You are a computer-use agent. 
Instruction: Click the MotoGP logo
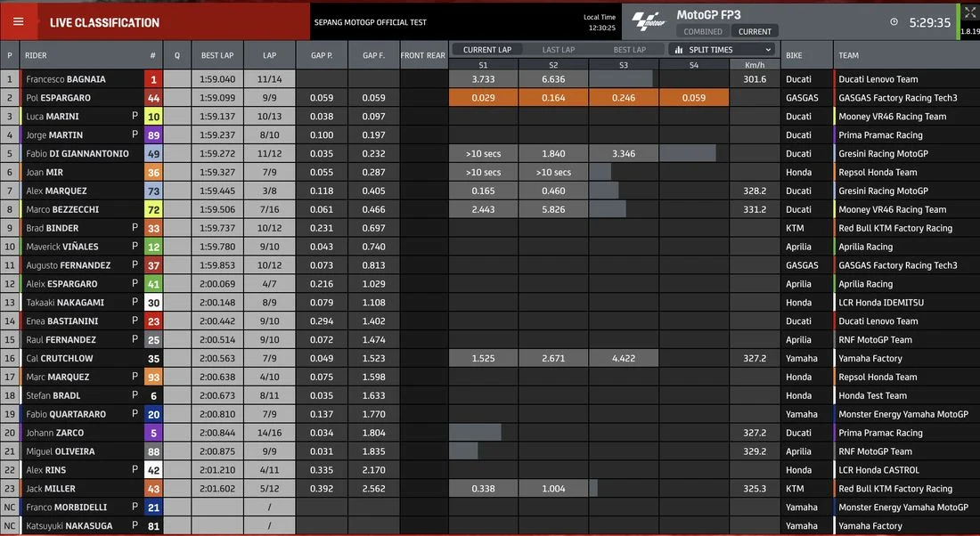649,22
